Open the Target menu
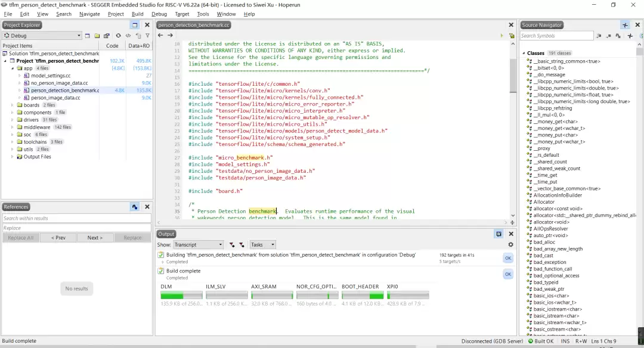 click(x=182, y=14)
